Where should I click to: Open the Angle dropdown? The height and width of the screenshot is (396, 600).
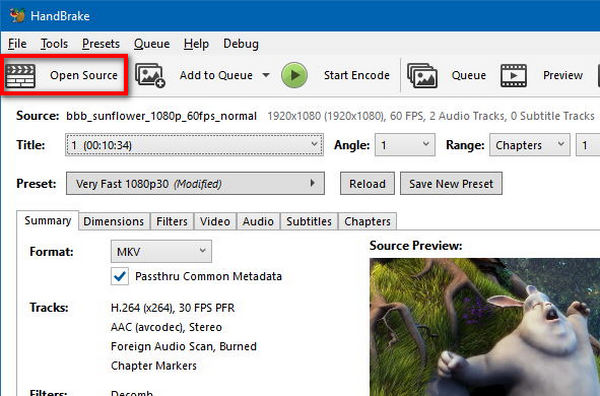coord(405,145)
